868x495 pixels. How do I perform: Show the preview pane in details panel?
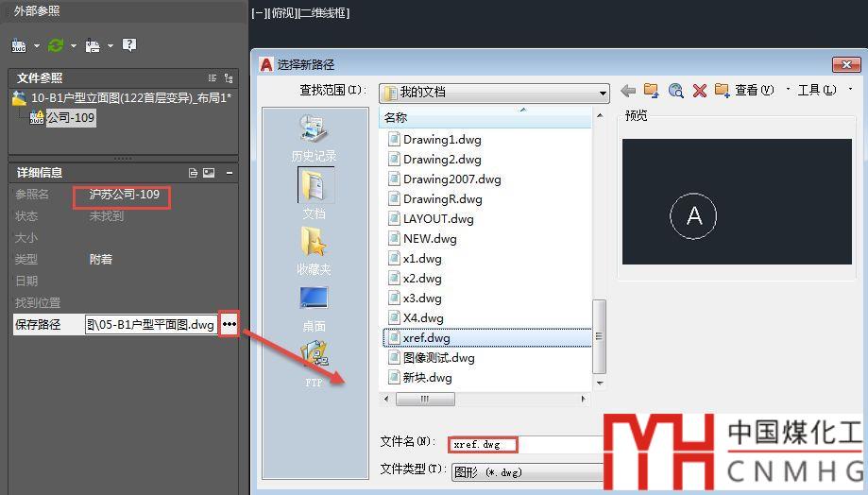coord(209,173)
